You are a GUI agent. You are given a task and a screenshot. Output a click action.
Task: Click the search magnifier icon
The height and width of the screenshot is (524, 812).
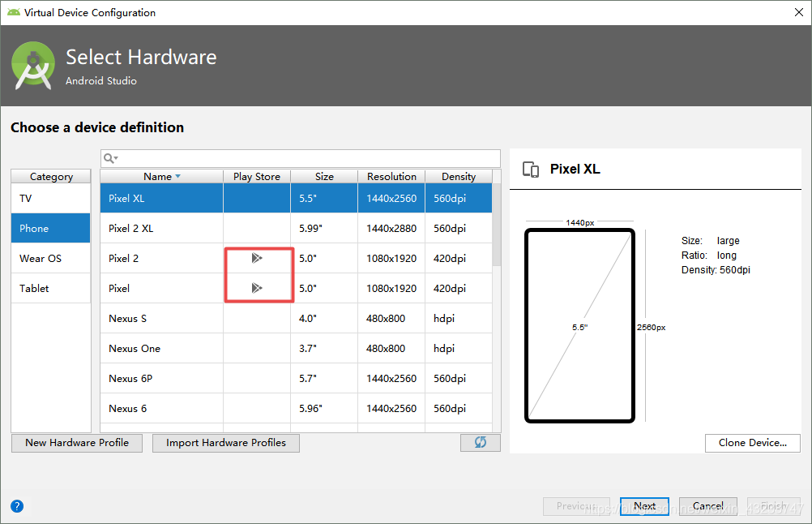pyautogui.click(x=109, y=158)
